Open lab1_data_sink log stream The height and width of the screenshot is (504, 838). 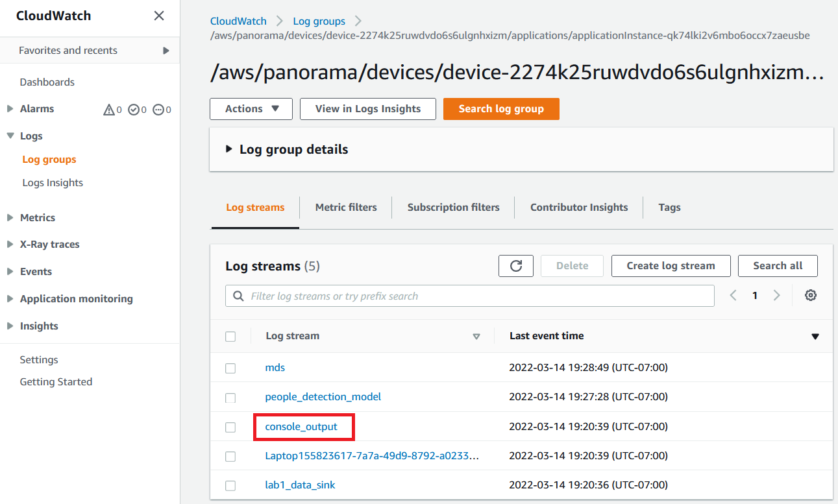click(x=300, y=485)
